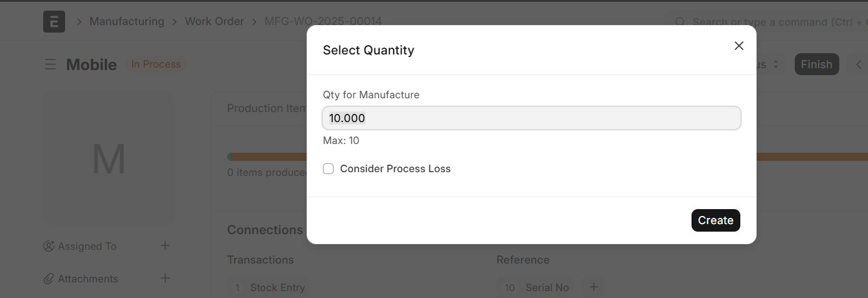
Task: Add new Serial No with plus icon
Action: tap(594, 287)
